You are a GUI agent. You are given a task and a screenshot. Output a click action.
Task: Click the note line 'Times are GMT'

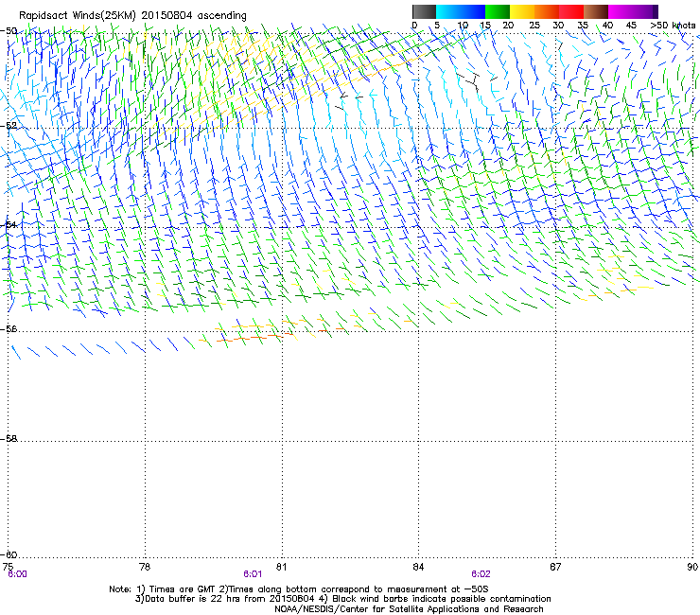(x=182, y=589)
